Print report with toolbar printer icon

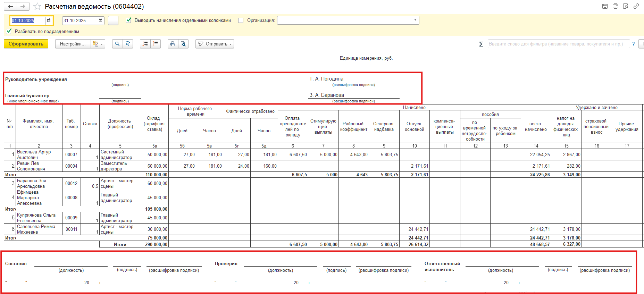[x=173, y=44]
